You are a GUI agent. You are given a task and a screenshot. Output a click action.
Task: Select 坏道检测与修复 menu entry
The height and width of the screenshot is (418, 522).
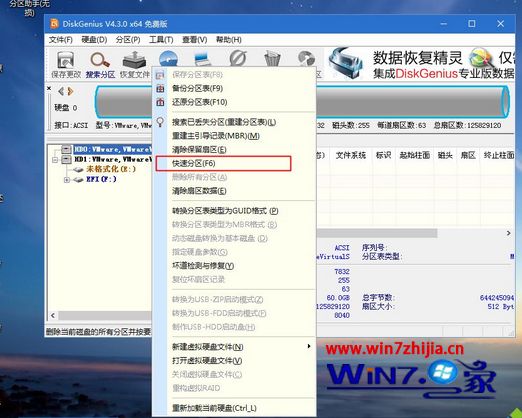pos(234,266)
